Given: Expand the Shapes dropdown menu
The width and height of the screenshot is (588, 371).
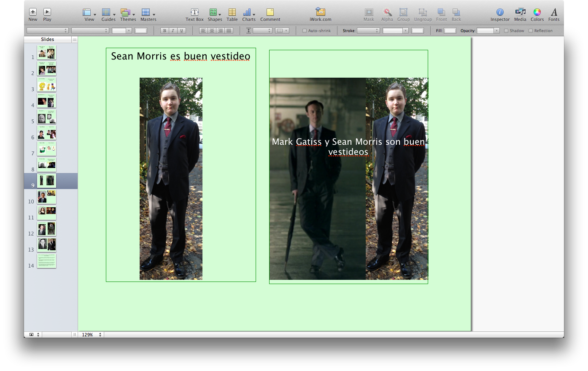Looking at the screenshot, I should [215, 13].
